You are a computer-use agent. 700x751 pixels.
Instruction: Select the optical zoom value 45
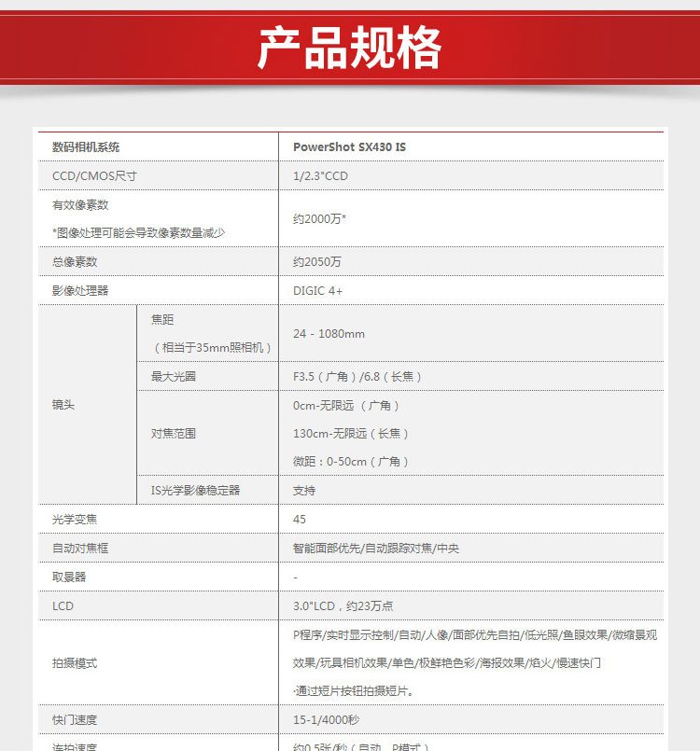(299, 520)
